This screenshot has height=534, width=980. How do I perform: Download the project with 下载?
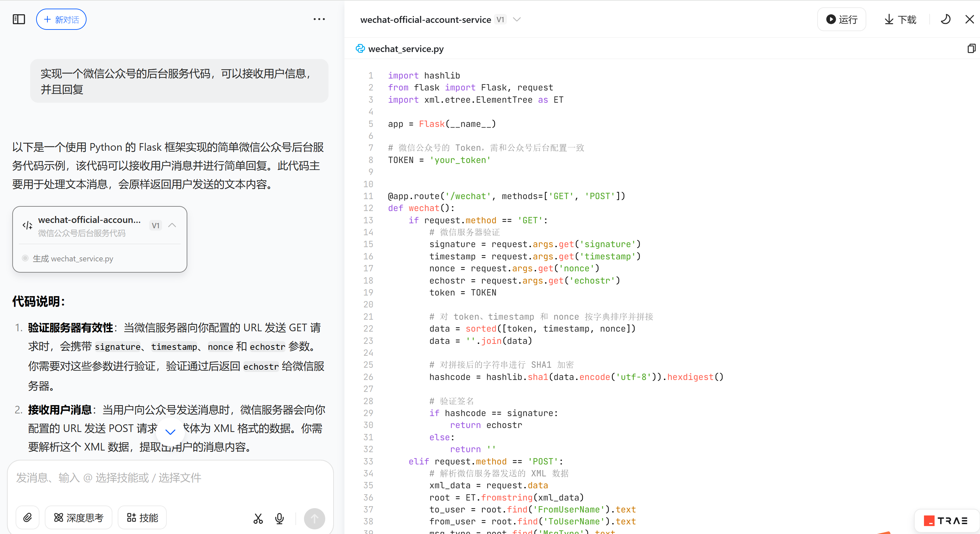[x=900, y=20]
